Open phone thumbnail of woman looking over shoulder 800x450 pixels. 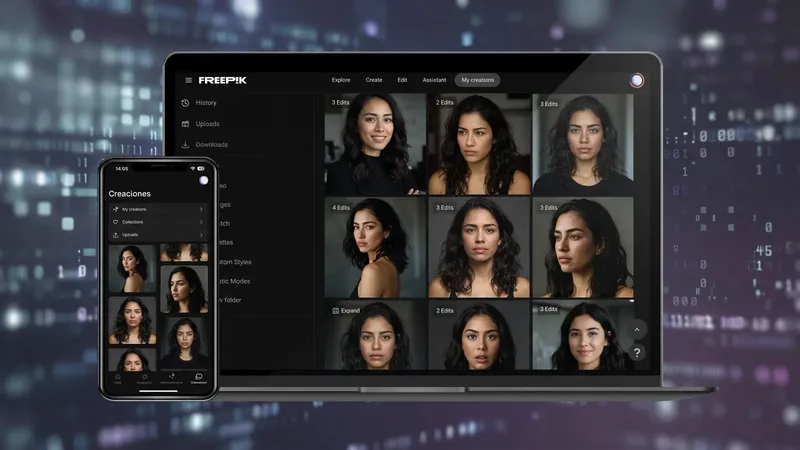tap(132, 268)
